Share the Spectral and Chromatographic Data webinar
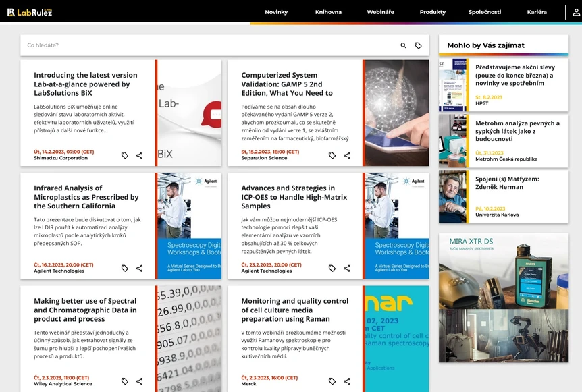Viewport: 582px width, 392px height. (139, 381)
